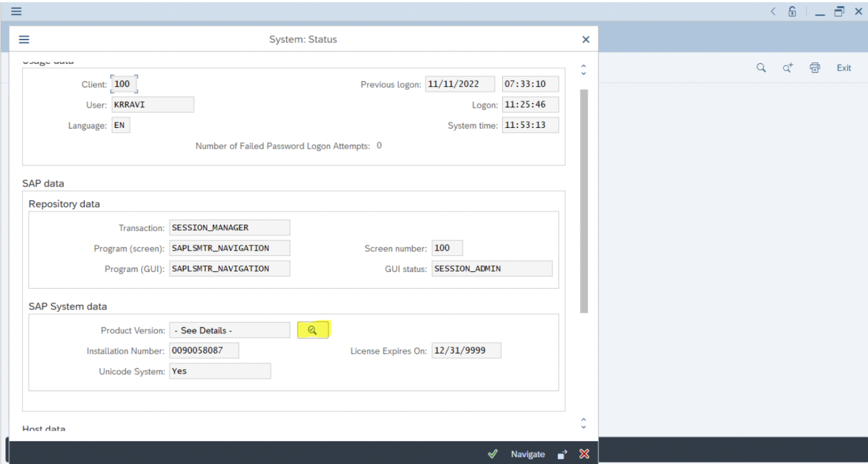Click the Find magnifying glass icon
The width and height of the screenshot is (868, 464).
click(x=760, y=68)
